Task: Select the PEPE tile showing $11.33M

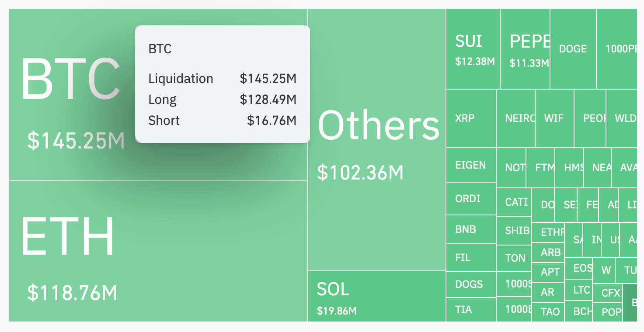Action: [525, 49]
